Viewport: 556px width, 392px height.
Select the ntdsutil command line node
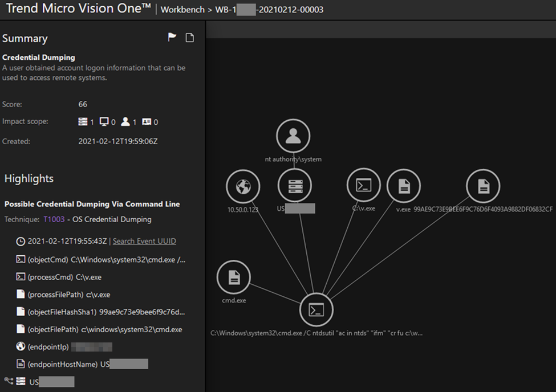point(316,309)
